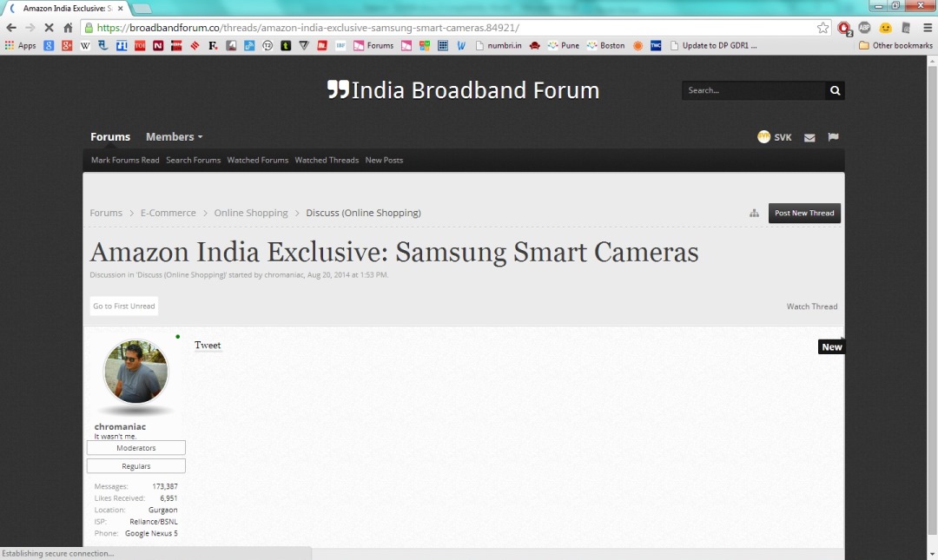Follow the Watch Thread link

[x=811, y=306]
